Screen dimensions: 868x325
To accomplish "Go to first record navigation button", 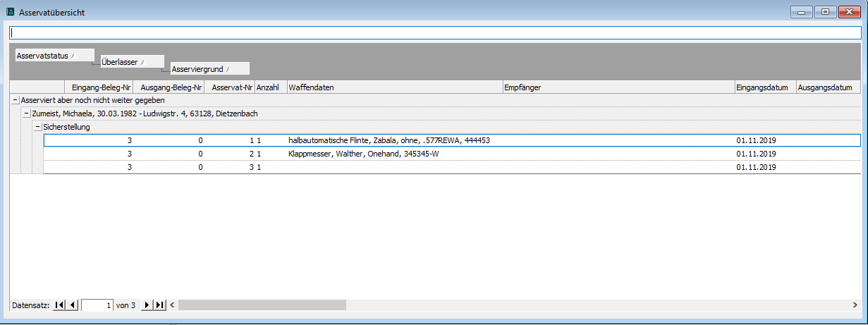I will pos(60,305).
